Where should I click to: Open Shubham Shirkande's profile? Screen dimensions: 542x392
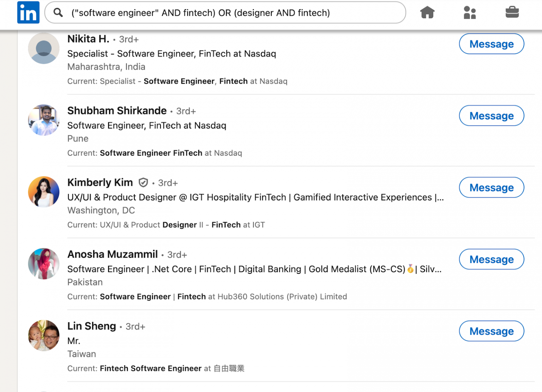click(x=117, y=111)
